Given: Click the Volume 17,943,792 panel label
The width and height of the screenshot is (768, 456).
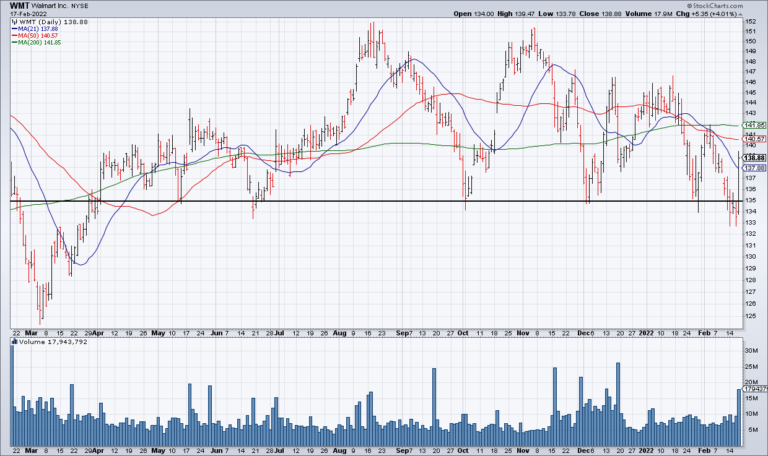Looking at the screenshot, I should (49, 342).
